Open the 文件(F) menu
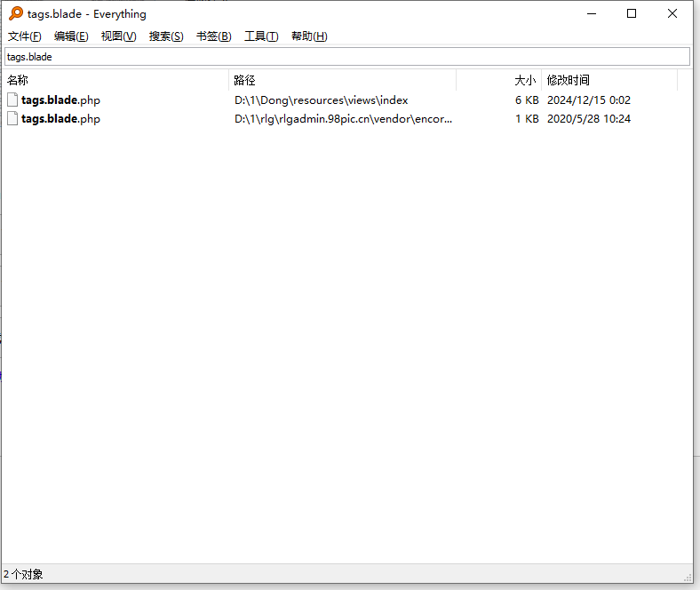 [25, 36]
